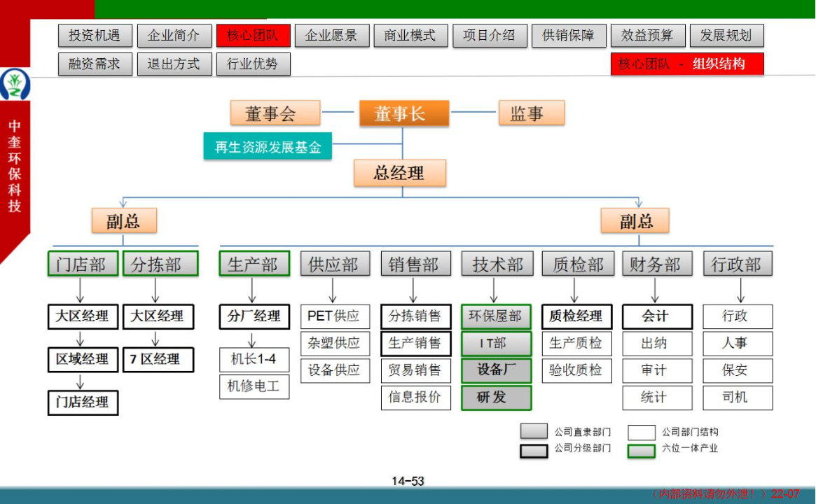
Task: Select the highlighted 核心团队 tab
Action: coord(254,36)
